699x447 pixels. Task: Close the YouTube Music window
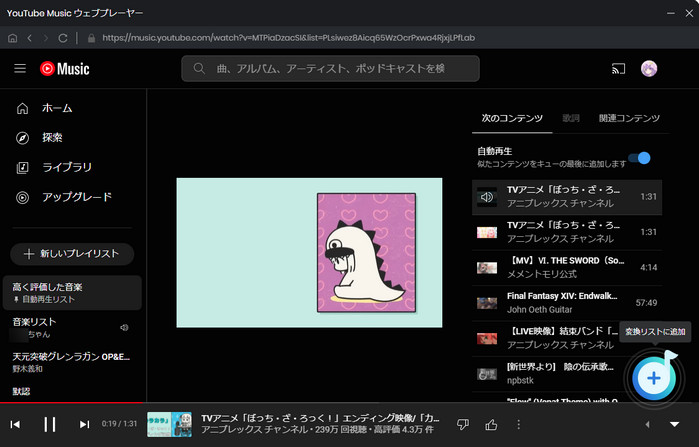[689, 13]
